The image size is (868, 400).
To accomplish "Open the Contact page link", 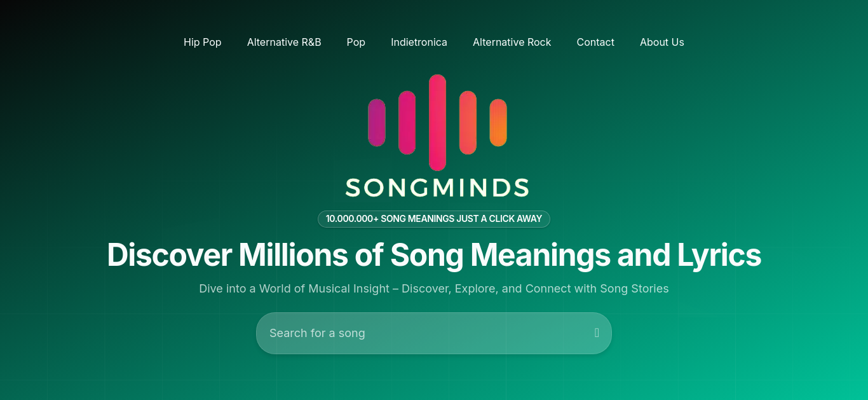I will [x=595, y=42].
